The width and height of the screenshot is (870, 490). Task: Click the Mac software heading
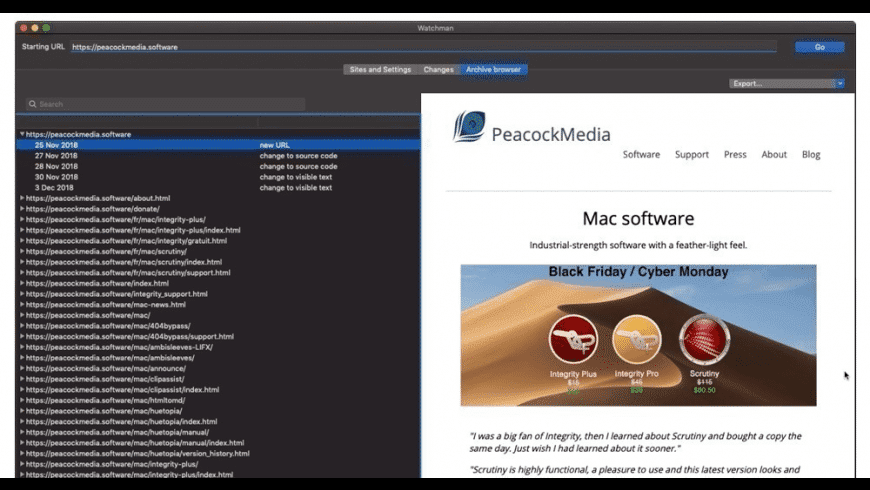pos(638,218)
